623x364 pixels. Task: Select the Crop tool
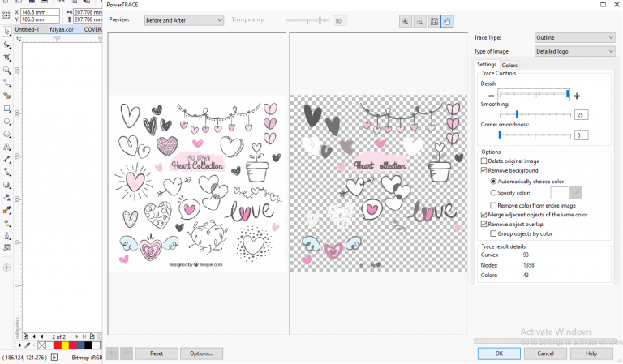[6, 58]
